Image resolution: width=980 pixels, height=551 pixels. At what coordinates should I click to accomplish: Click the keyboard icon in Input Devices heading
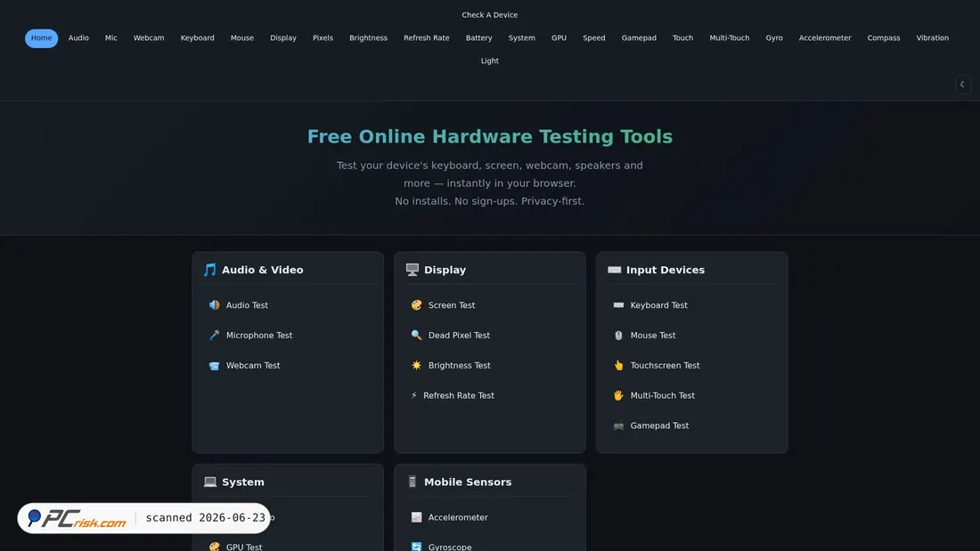615,270
